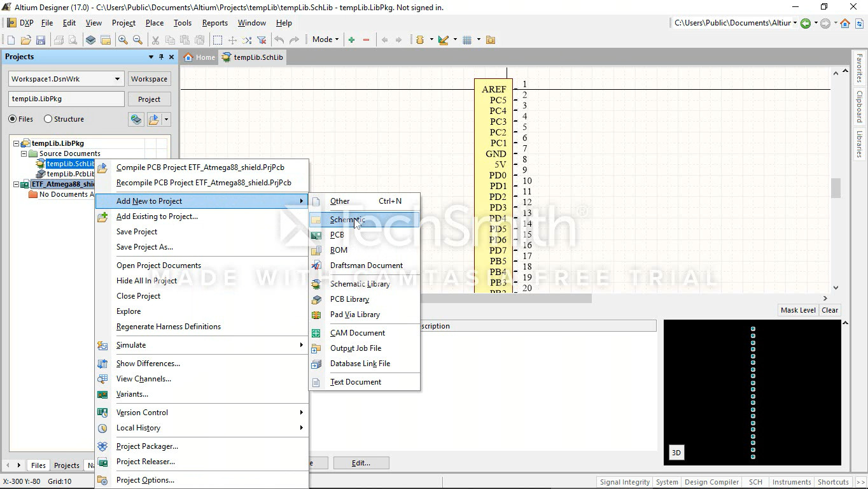Click the Save disk icon in toolbar

click(x=41, y=39)
